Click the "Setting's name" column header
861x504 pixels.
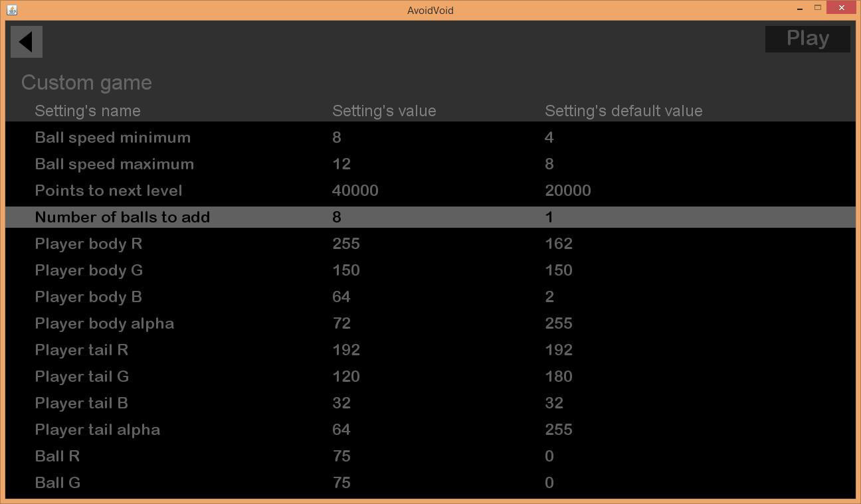(x=88, y=111)
